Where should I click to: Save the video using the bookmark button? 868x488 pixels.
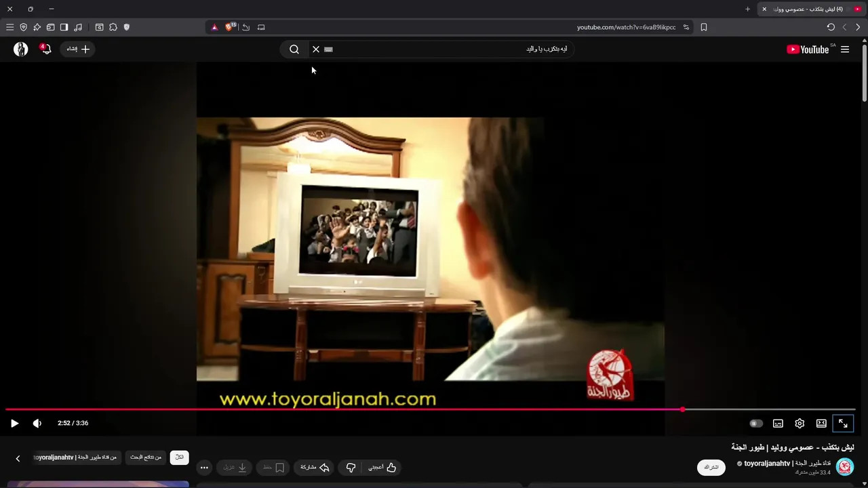(x=274, y=468)
